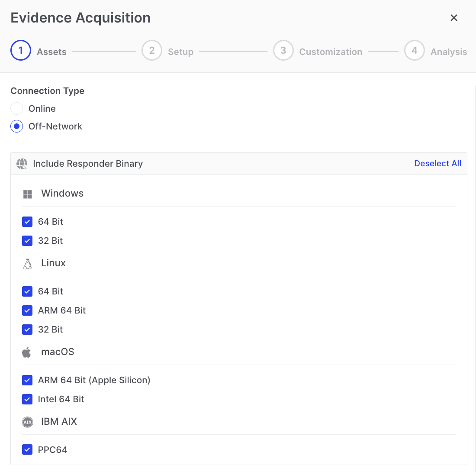Click the Windows logo icon
Screen dimensions: 476x472
point(28,194)
